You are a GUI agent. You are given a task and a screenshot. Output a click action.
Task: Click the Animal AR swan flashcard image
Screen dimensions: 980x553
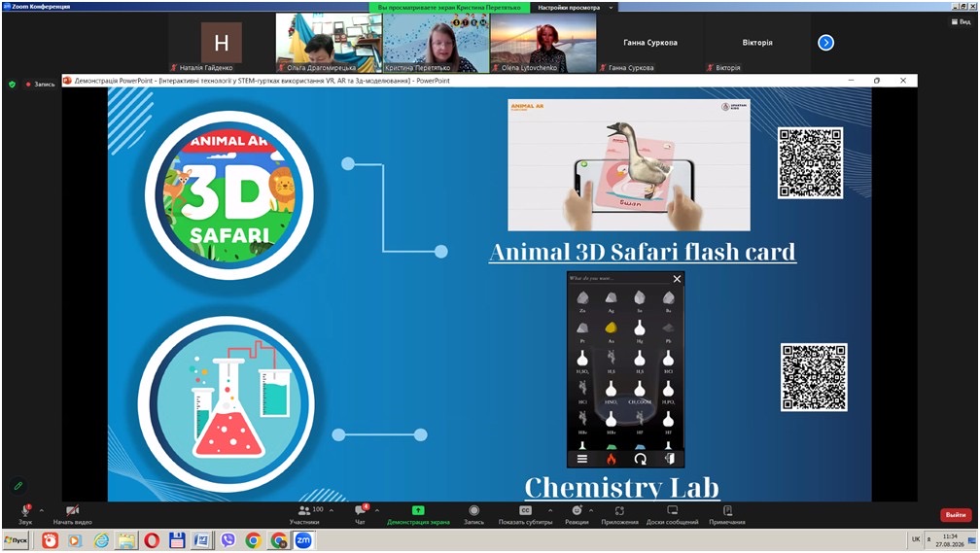(629, 165)
